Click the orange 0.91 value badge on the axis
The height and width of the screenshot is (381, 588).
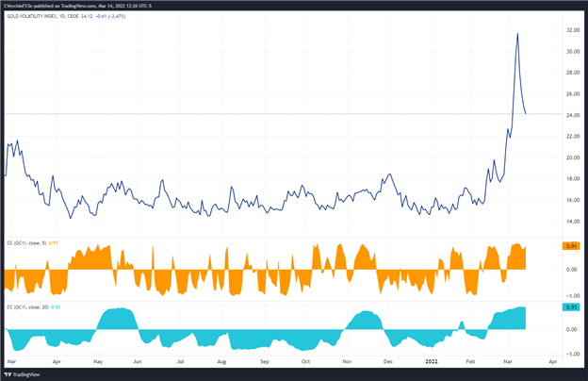(x=571, y=246)
